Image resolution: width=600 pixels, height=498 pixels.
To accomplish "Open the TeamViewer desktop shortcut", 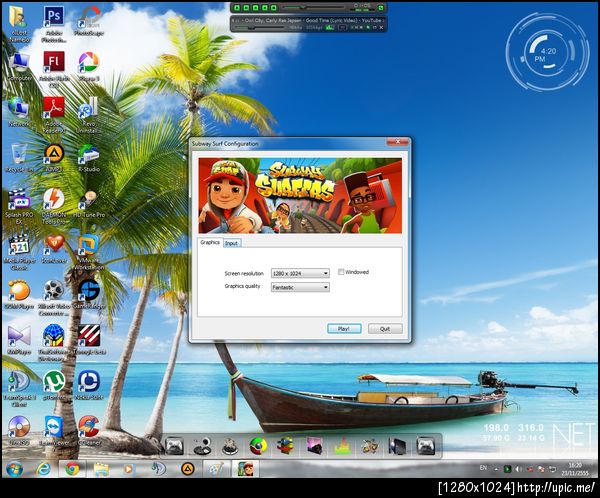I will pos(54,431).
